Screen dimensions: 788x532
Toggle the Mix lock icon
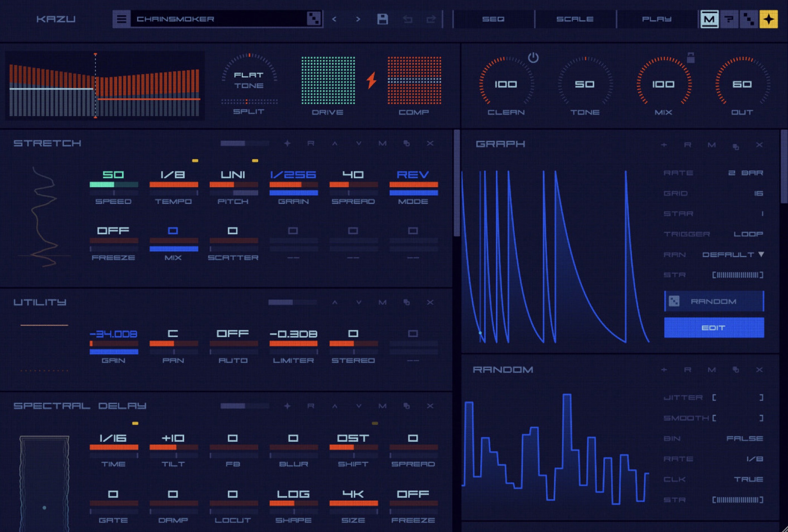(690, 57)
